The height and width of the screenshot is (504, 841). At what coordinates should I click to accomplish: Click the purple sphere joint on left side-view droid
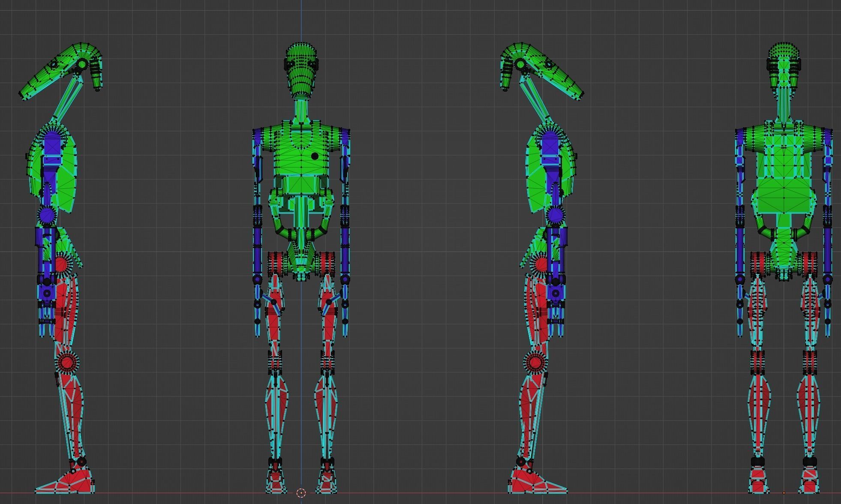(x=46, y=216)
